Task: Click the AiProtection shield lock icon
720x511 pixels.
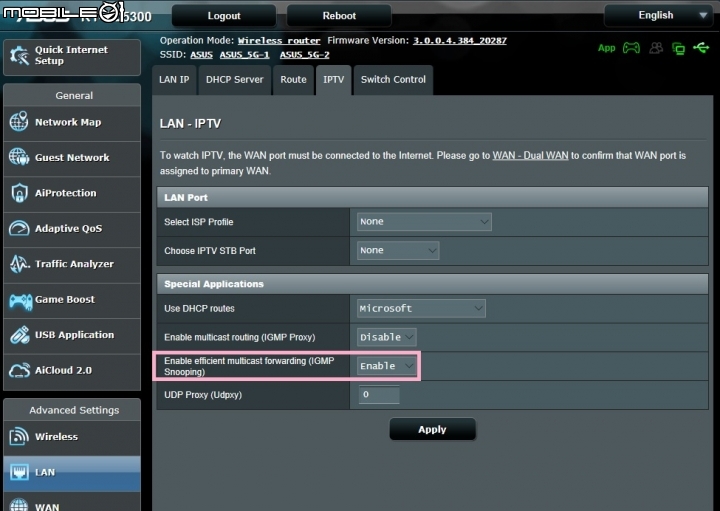Action: click(x=19, y=193)
